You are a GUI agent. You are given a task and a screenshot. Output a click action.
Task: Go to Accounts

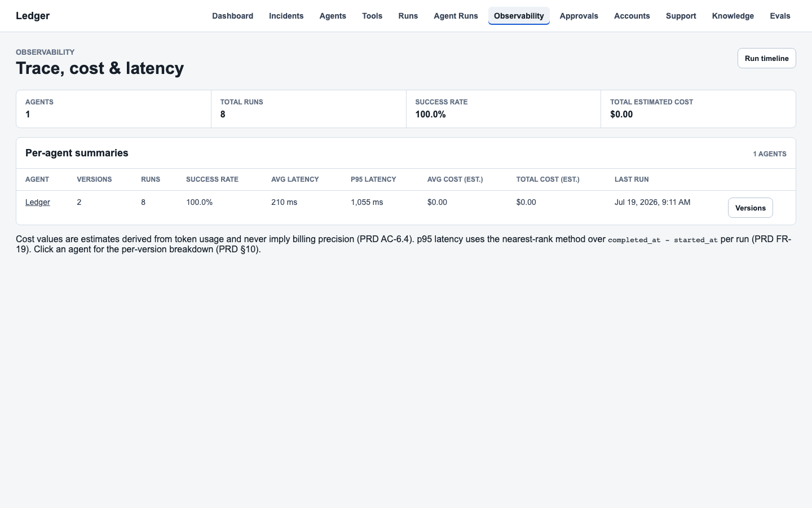[632, 16]
